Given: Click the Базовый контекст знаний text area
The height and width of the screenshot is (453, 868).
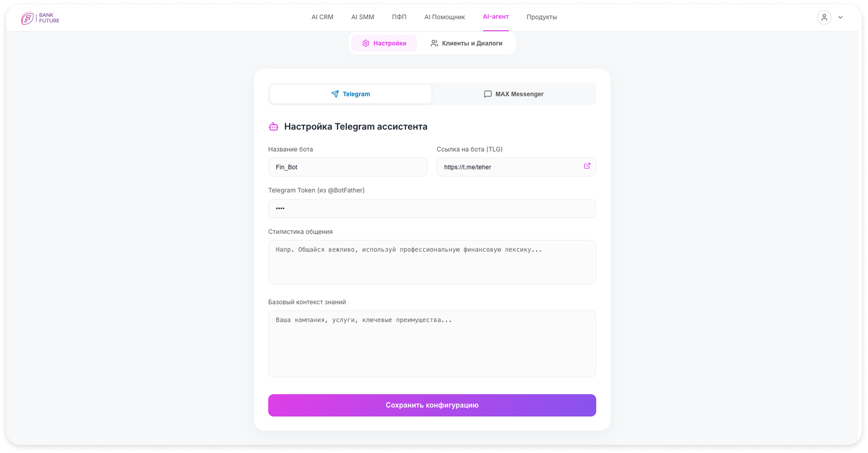Looking at the screenshot, I should pos(432,344).
